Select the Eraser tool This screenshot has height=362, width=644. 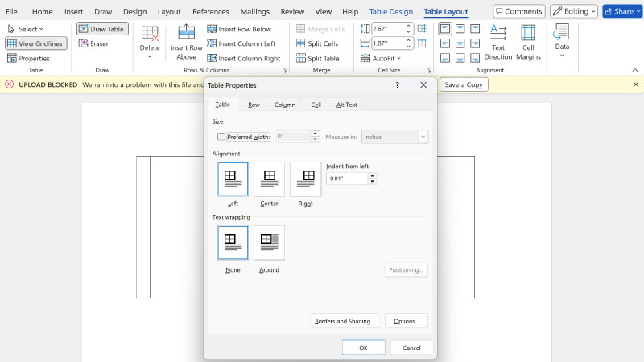(x=94, y=43)
